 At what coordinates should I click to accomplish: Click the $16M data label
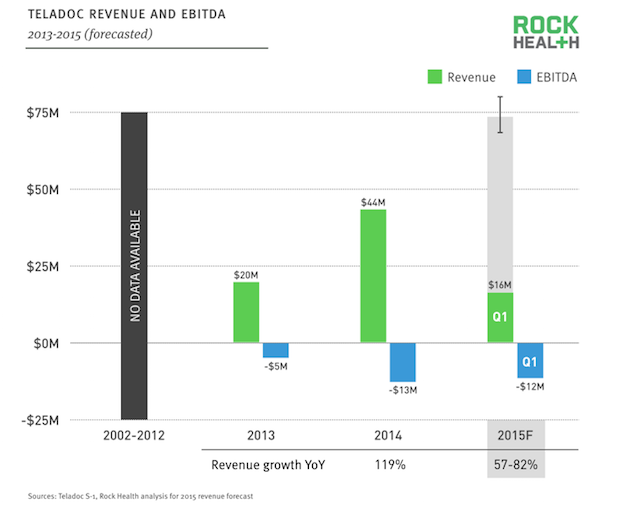500,285
